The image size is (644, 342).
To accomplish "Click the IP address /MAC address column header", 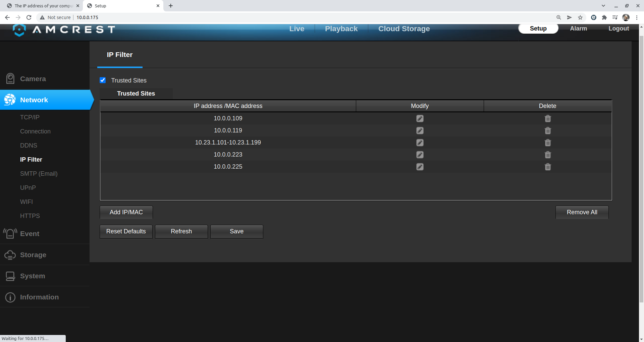I will click(228, 106).
